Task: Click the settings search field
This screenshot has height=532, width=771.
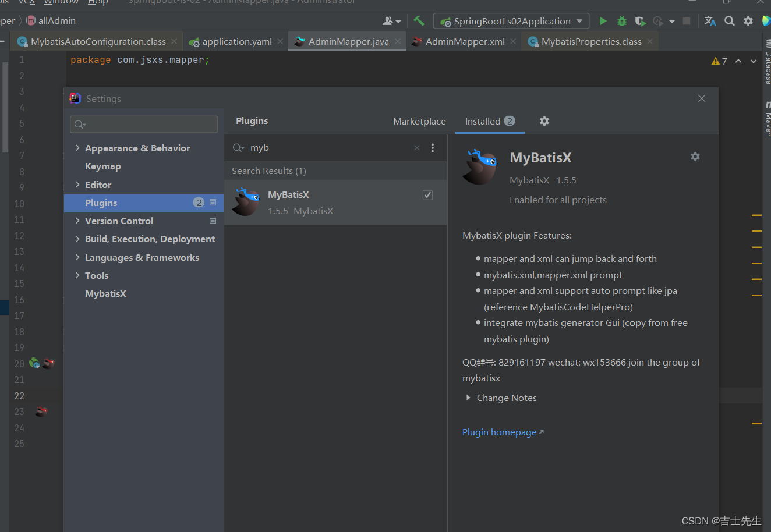Action: coord(144,124)
